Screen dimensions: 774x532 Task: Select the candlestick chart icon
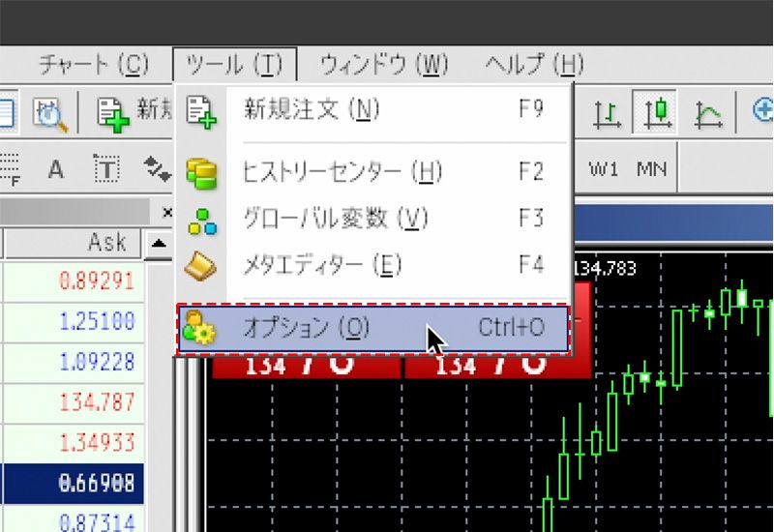click(656, 113)
